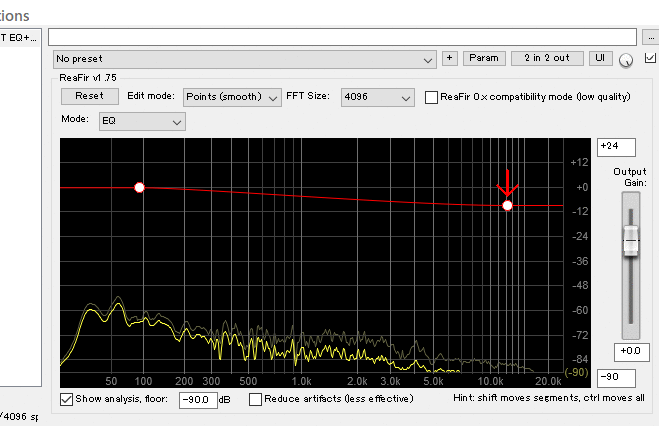Enable ReaFir 0.x compatibility mode
The image size is (659, 426).
[432, 97]
